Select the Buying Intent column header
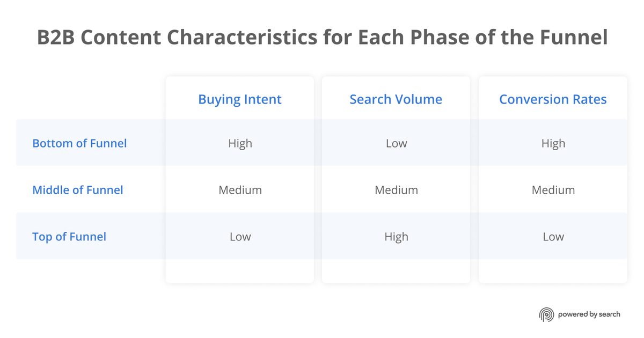The height and width of the screenshot is (338, 644). coord(240,99)
